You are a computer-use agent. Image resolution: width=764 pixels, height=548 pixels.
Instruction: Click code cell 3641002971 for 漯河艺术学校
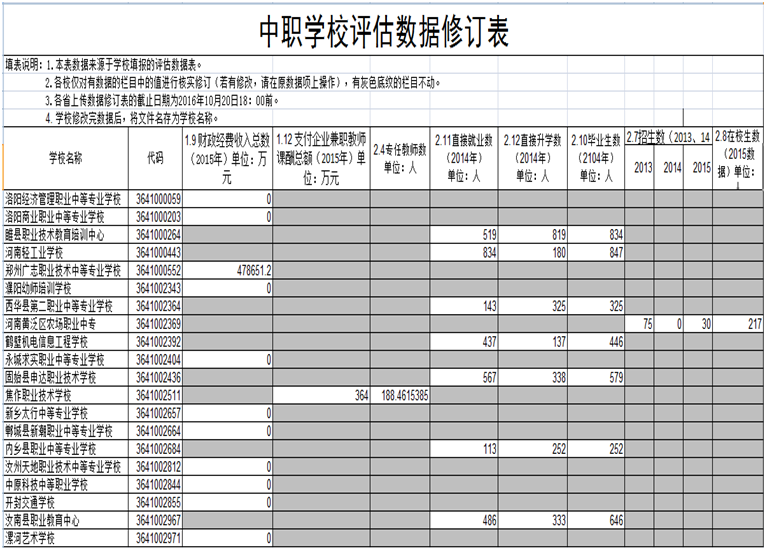158,538
